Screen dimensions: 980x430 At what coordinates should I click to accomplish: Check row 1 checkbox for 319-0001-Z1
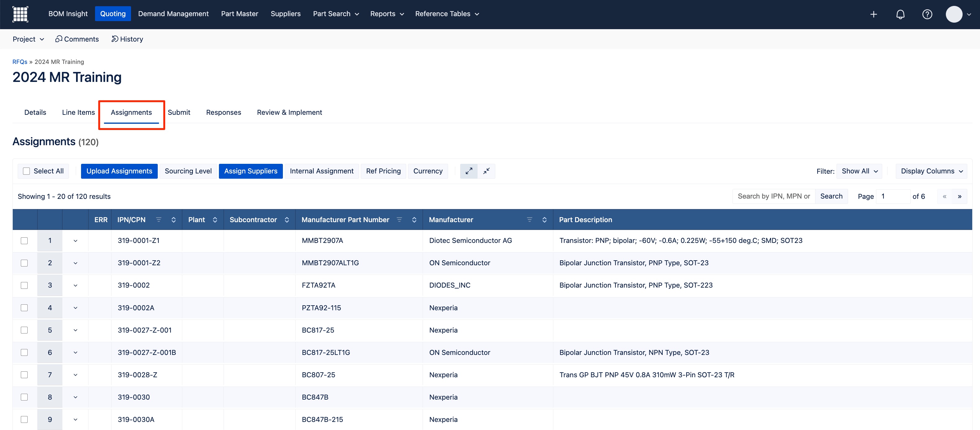(x=24, y=241)
